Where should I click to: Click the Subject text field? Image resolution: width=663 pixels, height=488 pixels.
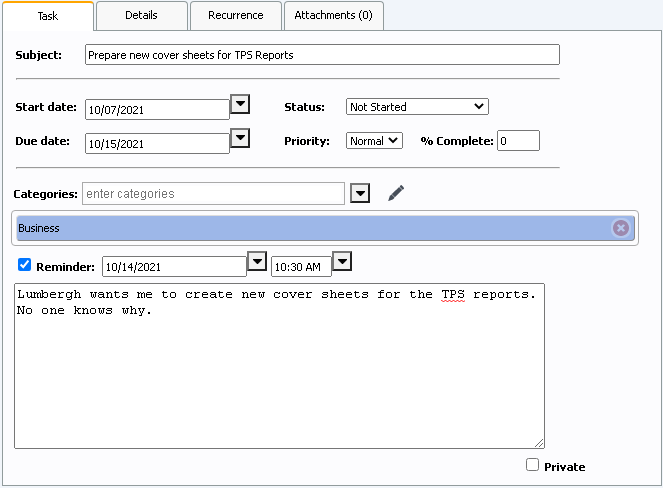(x=321, y=55)
